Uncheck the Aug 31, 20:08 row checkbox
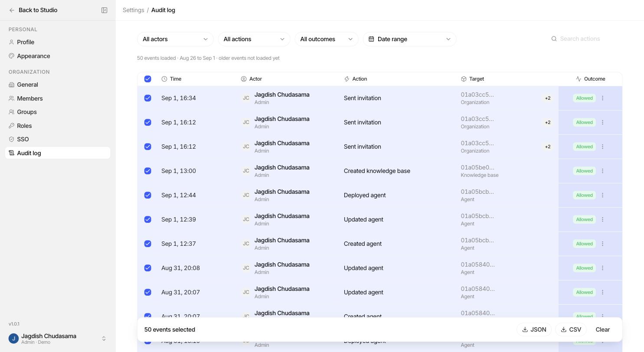The image size is (644, 352). (148, 268)
